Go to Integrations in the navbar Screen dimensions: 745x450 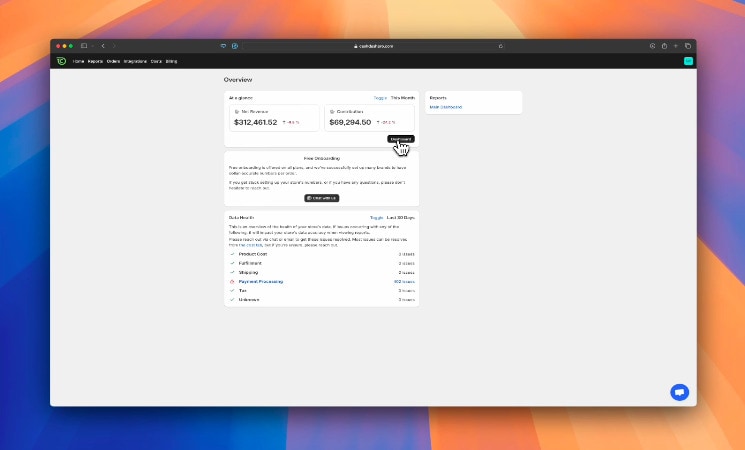pyautogui.click(x=135, y=61)
